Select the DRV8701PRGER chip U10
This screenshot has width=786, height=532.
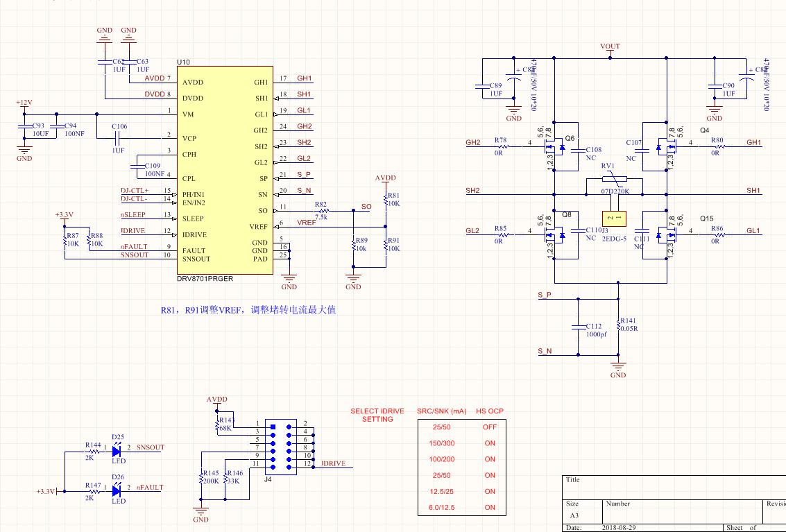tap(225, 171)
